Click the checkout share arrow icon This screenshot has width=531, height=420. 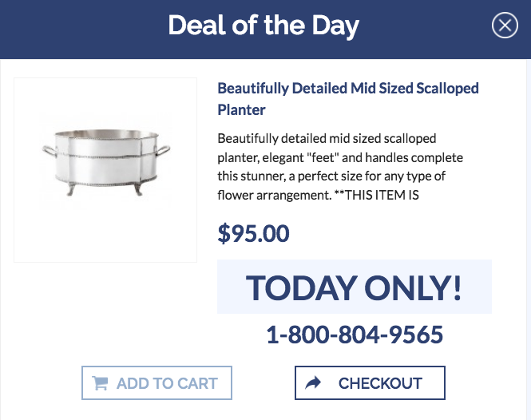click(314, 383)
